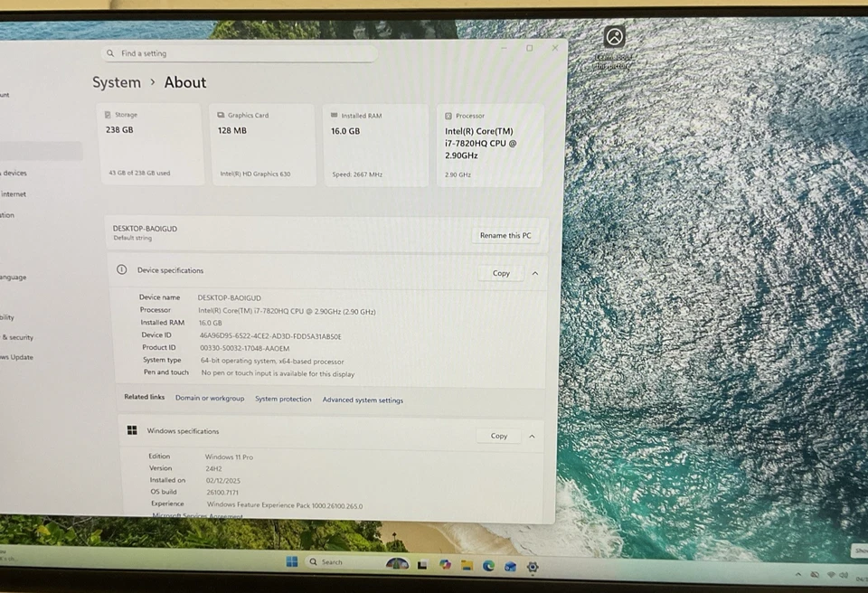Click the network Wi-Fi tray icon
This screenshot has width=868, height=593.
point(831,575)
